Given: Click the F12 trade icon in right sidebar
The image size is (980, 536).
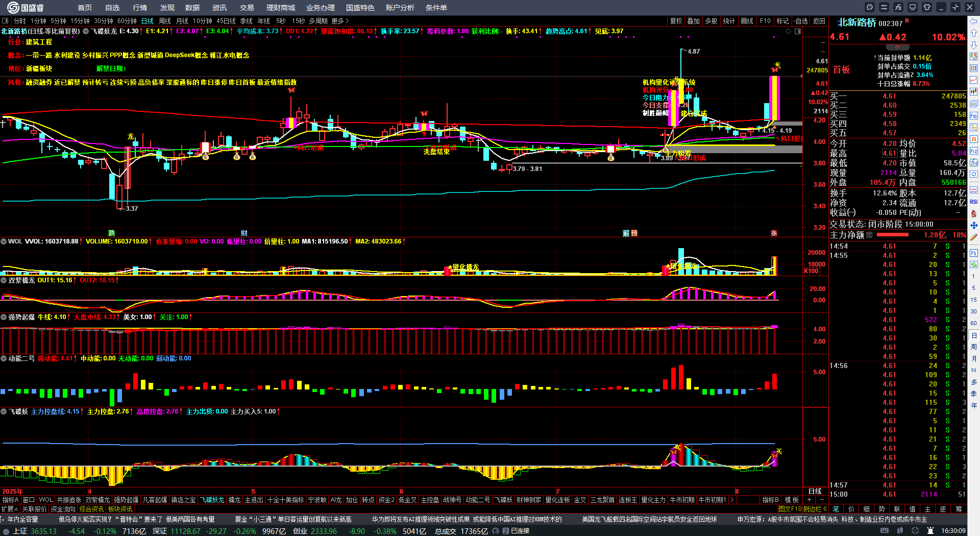Looking at the screenshot, I should (x=974, y=151).
